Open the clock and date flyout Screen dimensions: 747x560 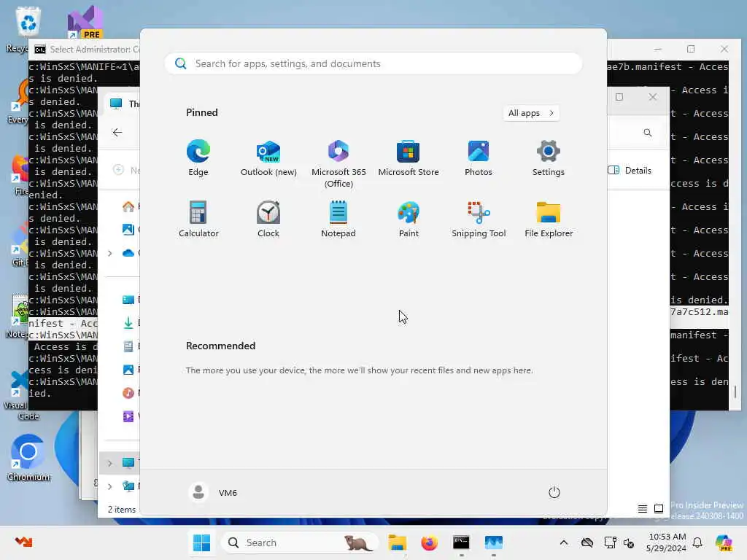point(667,542)
